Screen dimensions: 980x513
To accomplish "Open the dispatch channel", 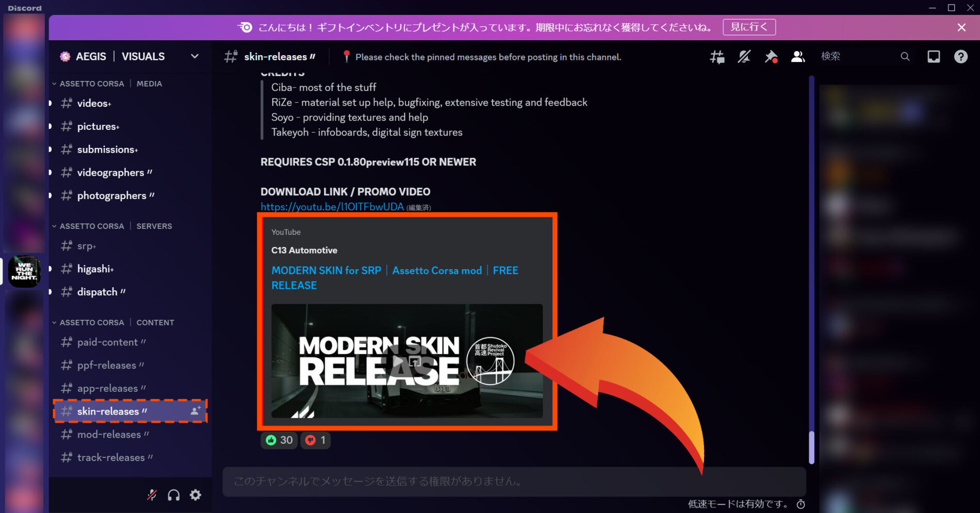I will point(130,292).
